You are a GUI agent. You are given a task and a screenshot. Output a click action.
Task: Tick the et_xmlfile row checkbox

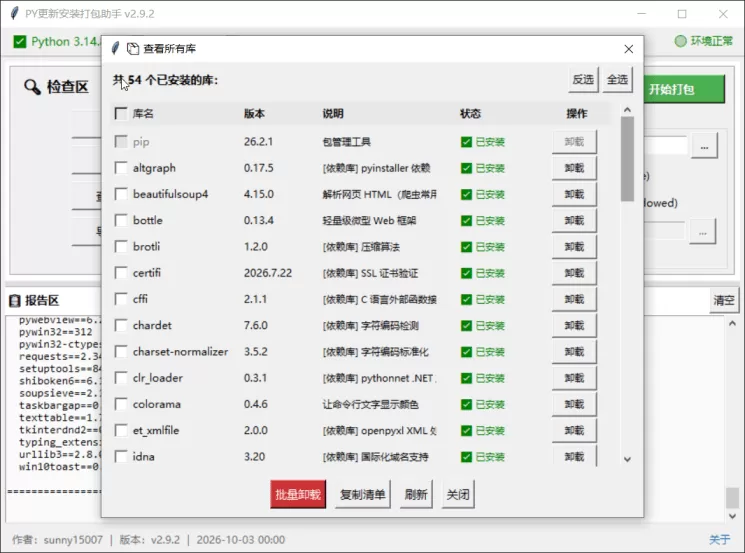coord(121,430)
